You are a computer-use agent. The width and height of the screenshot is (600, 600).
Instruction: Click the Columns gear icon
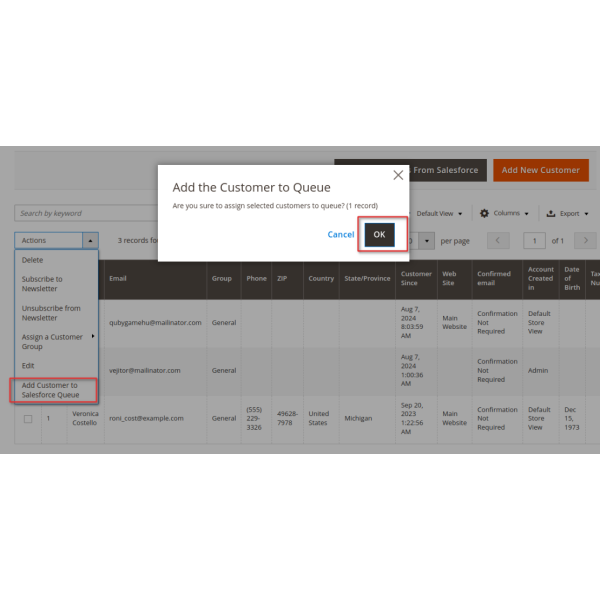tap(485, 213)
